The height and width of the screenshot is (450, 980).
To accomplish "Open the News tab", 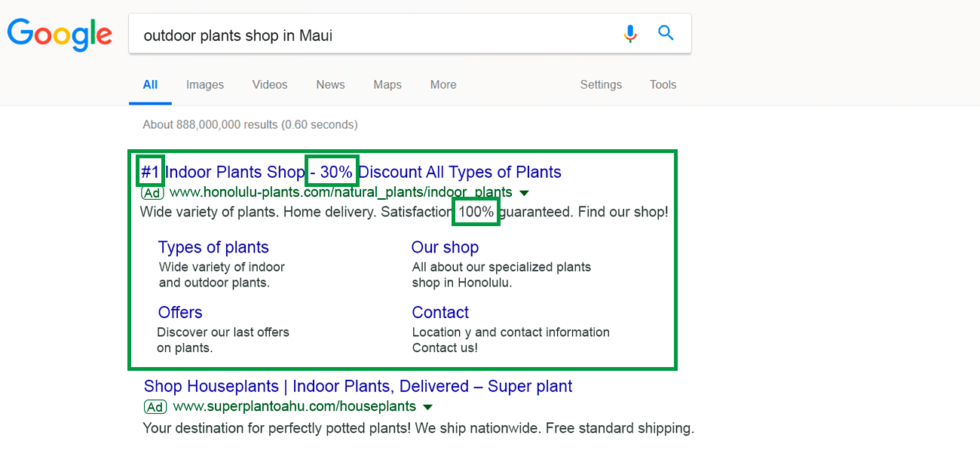I will 330,84.
